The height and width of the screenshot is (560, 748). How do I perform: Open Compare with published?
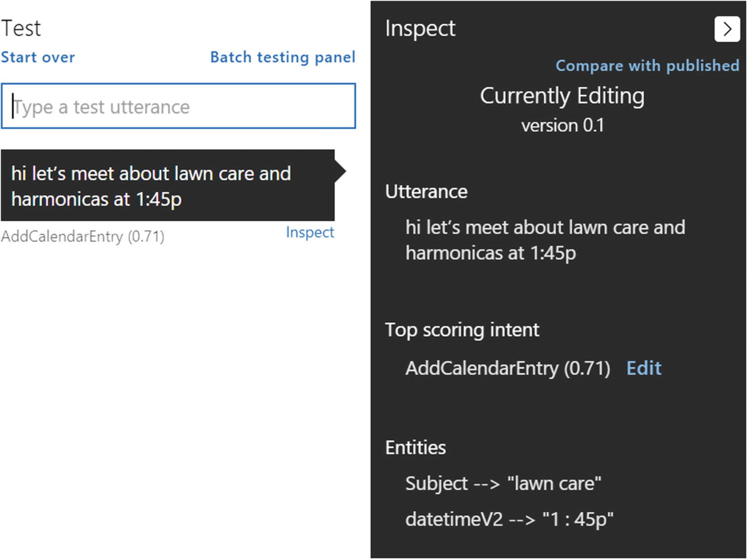(x=647, y=66)
